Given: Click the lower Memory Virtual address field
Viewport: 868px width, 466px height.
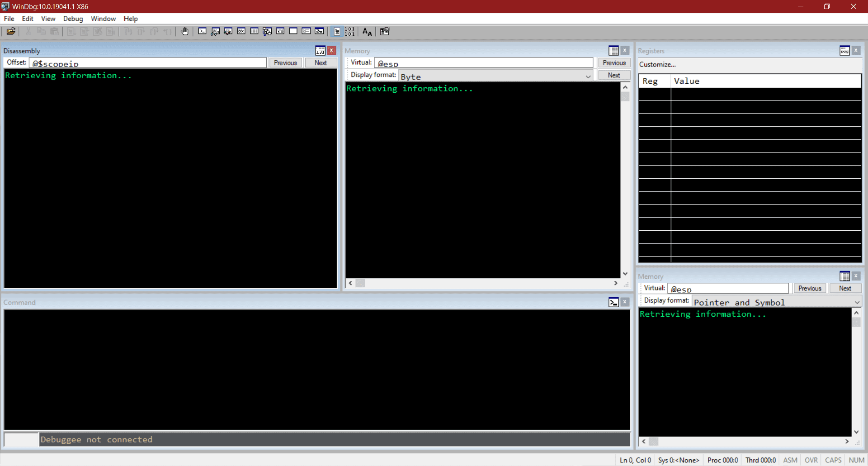Looking at the screenshot, I should (x=728, y=288).
